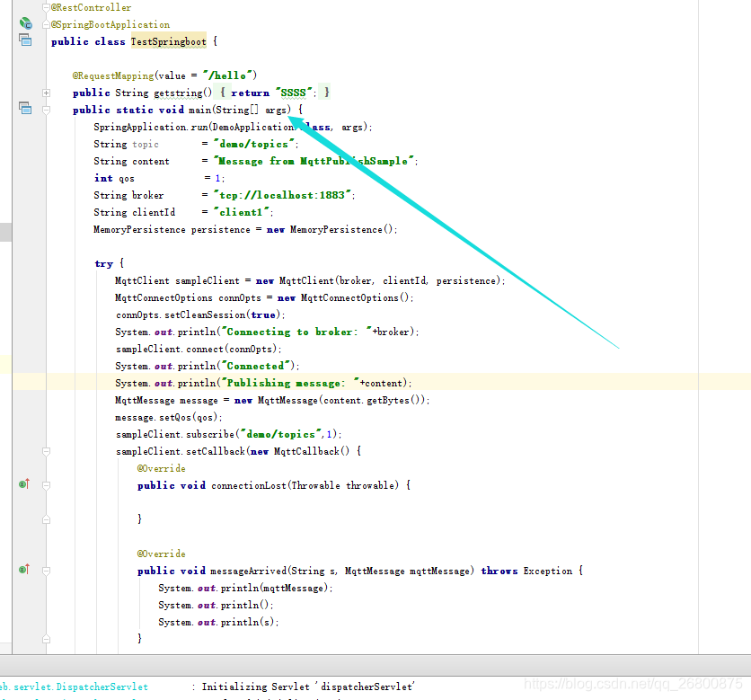Image resolution: width=751 pixels, height=700 pixels.
Task: Click the gutter icon on the @RestController line
Action: pyautogui.click(x=46, y=7)
